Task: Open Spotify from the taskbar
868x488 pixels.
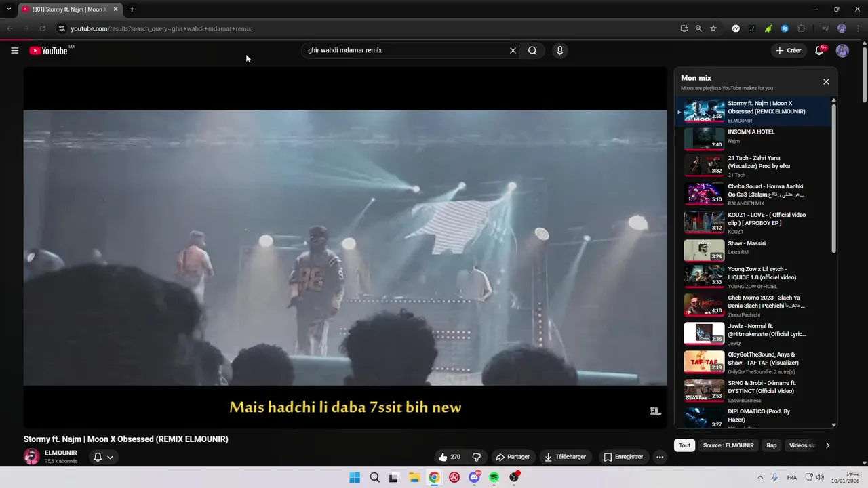Action: tap(494, 477)
